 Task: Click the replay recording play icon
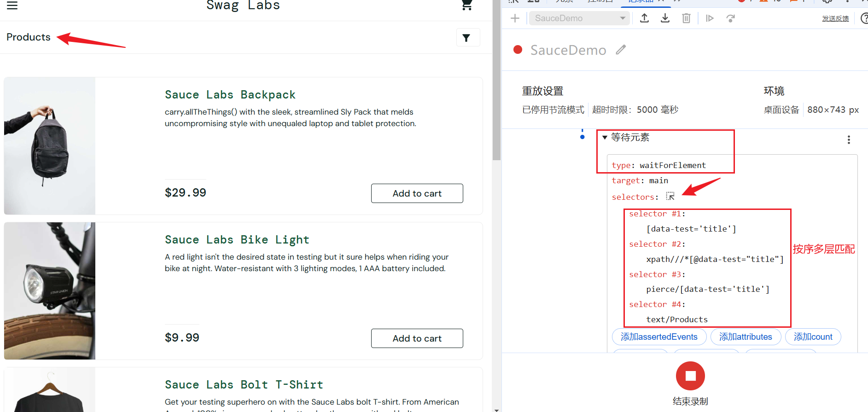point(710,18)
